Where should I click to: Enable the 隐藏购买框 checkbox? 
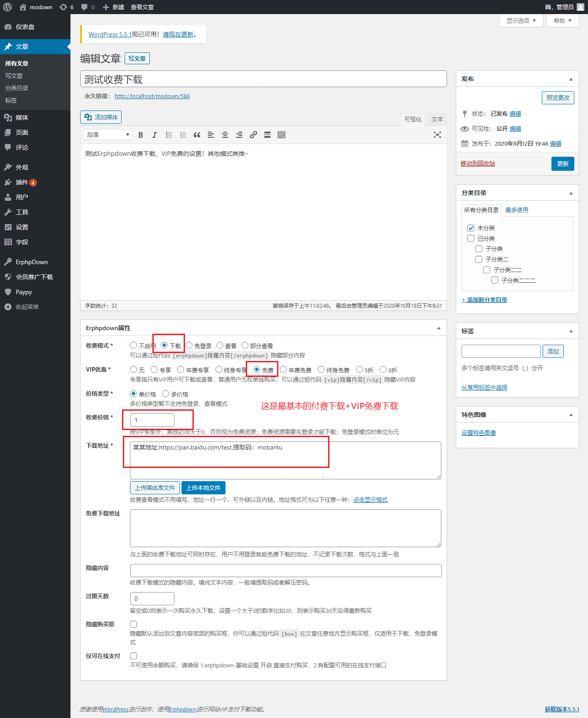[x=133, y=624]
